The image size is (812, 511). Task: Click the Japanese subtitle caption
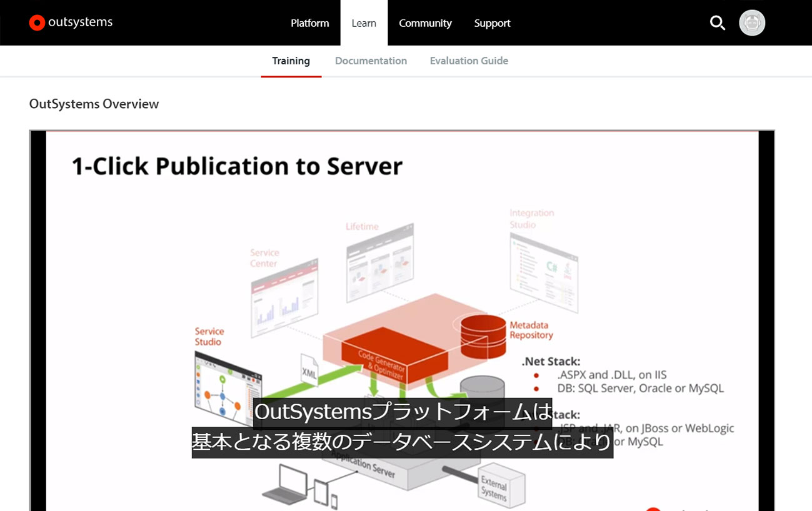[402, 428]
